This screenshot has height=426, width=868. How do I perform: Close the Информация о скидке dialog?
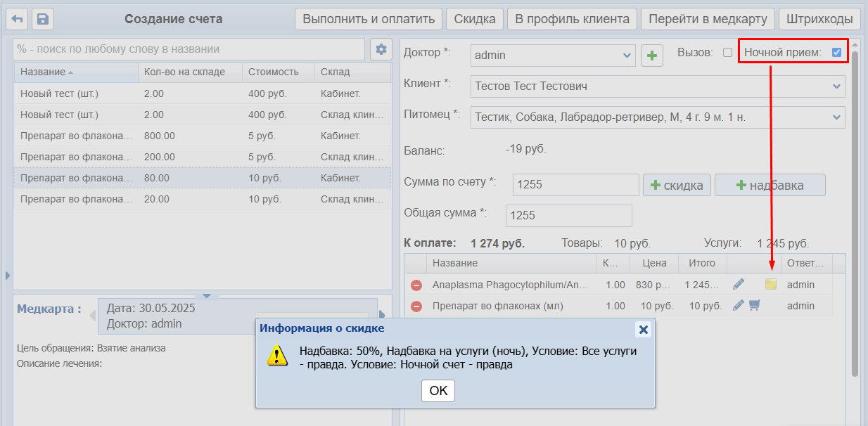click(642, 329)
